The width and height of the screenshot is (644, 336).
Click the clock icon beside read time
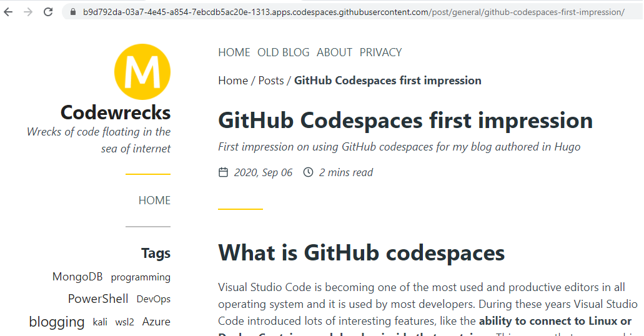308,172
